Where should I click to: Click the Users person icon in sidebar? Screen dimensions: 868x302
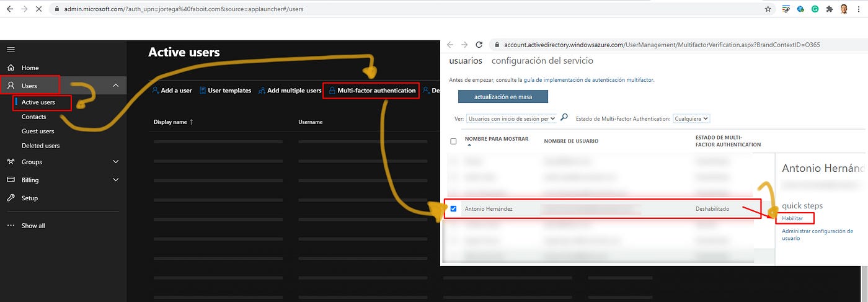point(11,86)
